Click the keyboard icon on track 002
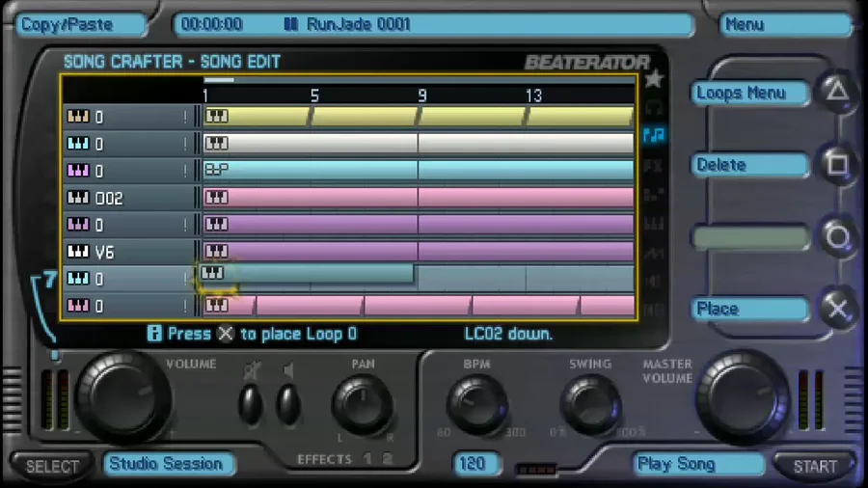This screenshot has height=488, width=868. pos(78,198)
